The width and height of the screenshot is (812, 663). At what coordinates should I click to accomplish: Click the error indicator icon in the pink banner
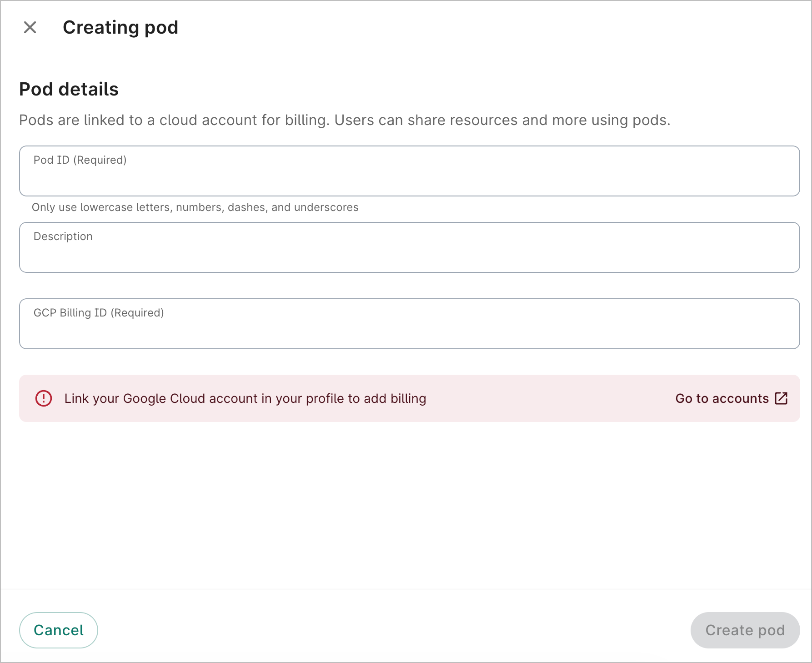pyautogui.click(x=43, y=398)
